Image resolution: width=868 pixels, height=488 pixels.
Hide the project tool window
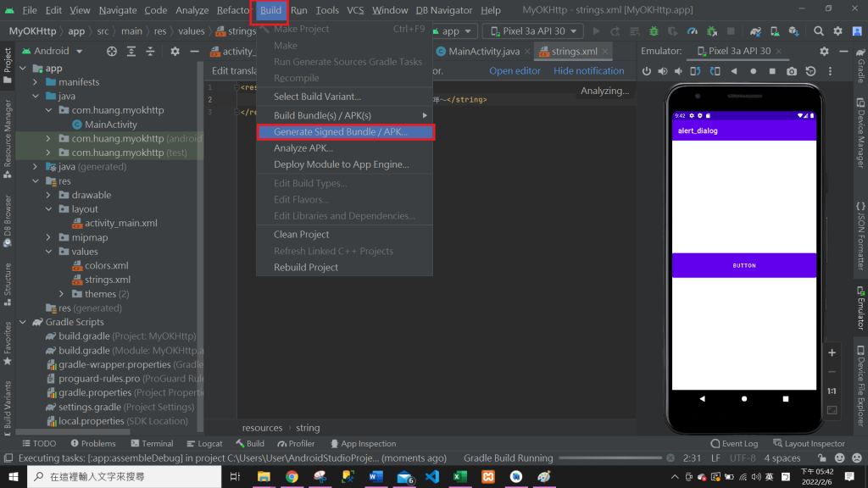[x=194, y=51]
